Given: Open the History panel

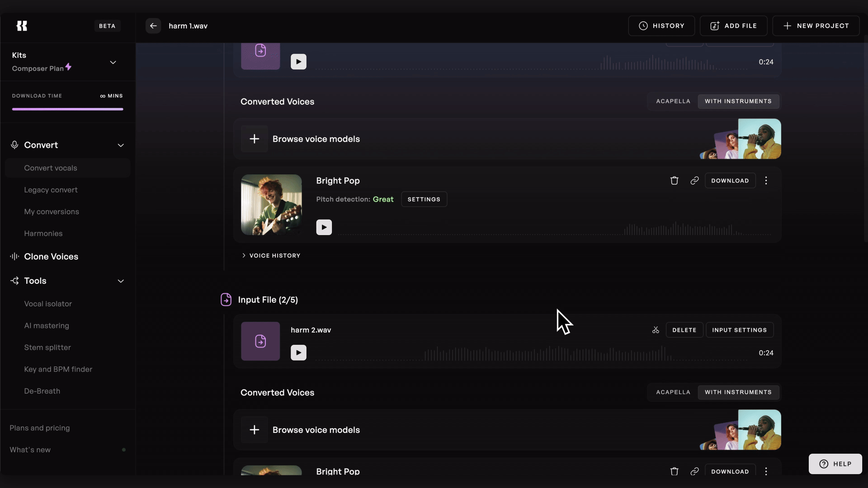Looking at the screenshot, I should click(661, 26).
